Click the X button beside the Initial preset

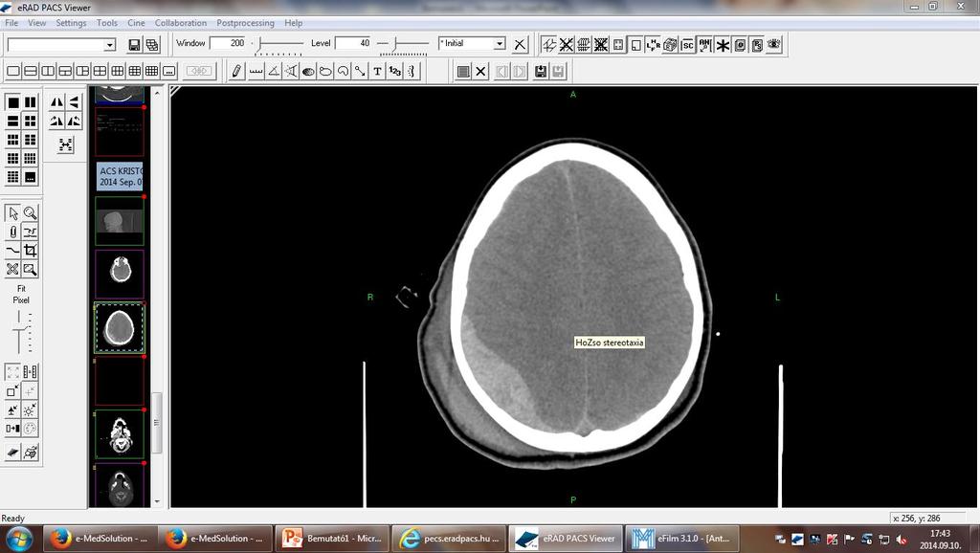520,45
